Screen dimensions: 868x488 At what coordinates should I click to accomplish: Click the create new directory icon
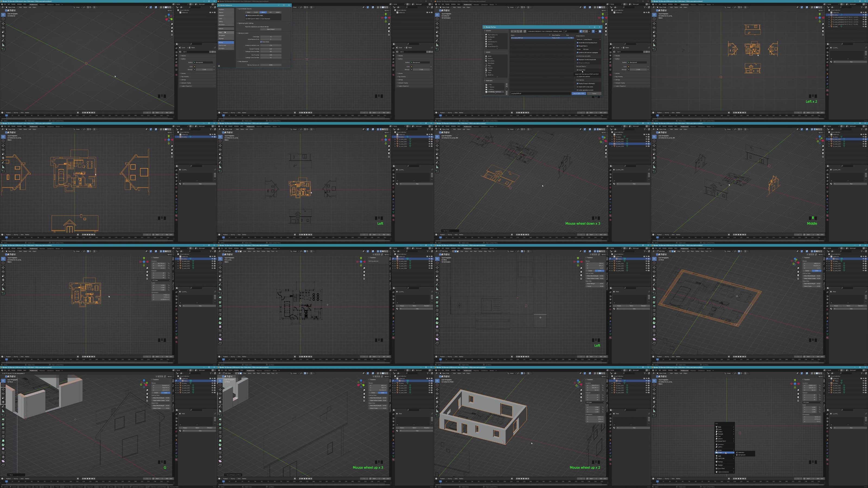[525, 31]
